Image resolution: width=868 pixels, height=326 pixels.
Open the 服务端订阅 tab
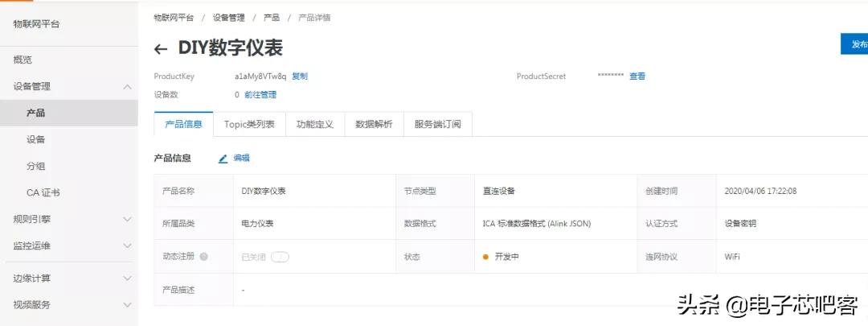[x=438, y=124]
